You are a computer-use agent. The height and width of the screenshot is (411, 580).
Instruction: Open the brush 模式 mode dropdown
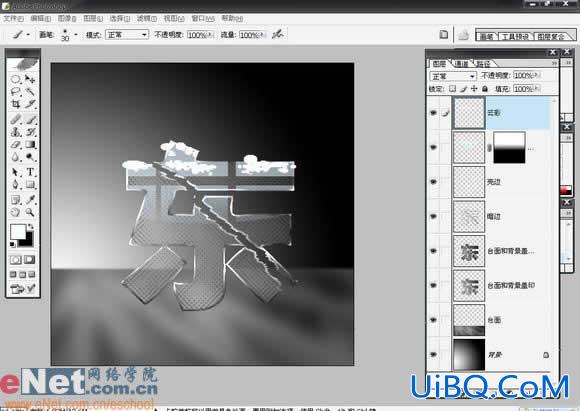click(x=127, y=35)
